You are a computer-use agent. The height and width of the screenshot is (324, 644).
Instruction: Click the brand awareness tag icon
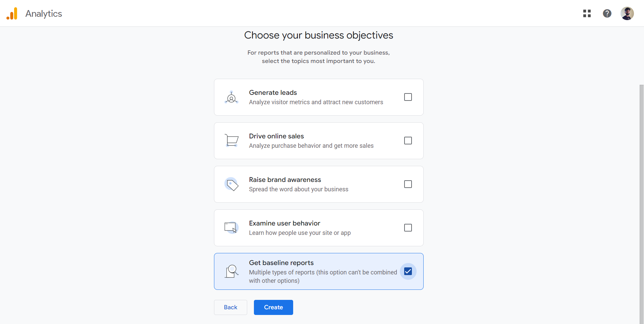coord(231,184)
